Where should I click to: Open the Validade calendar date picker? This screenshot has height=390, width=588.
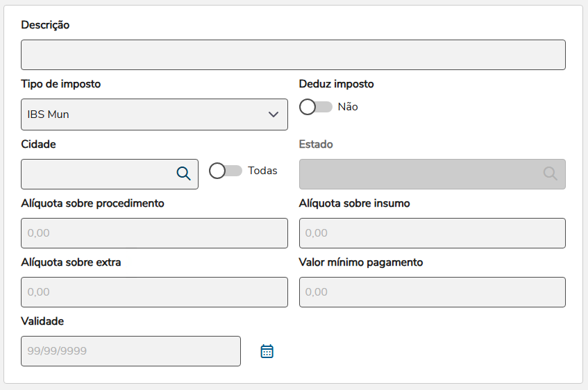click(x=267, y=351)
